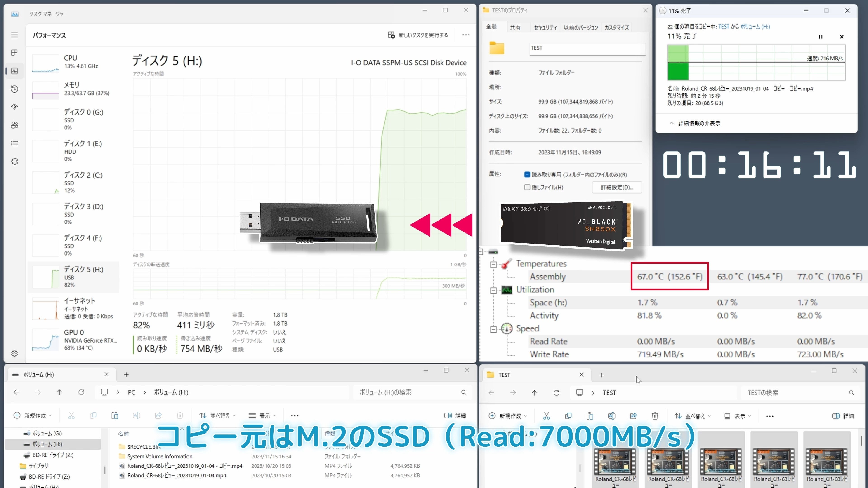The image size is (868, 488).
Task: Click copy progress speed graph
Action: [756, 62]
